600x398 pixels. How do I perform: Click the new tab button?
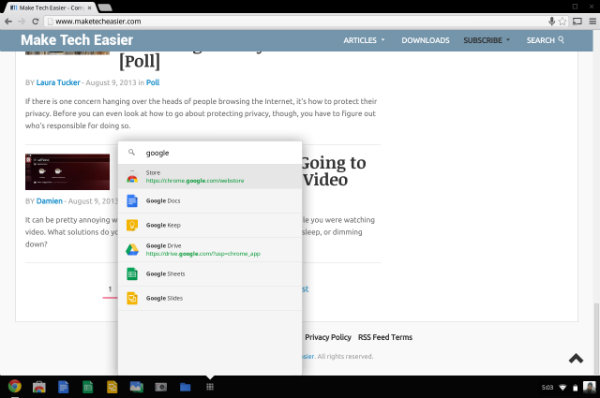[104, 7]
